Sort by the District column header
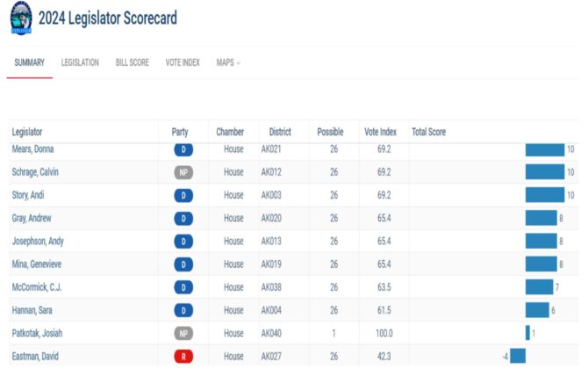This screenshot has height=369, width=588. [x=280, y=132]
